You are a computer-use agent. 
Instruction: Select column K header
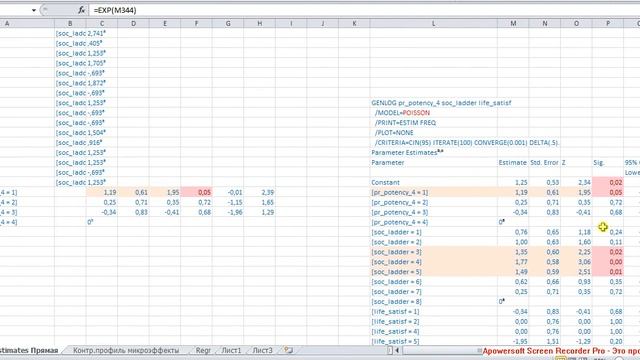[354, 24]
